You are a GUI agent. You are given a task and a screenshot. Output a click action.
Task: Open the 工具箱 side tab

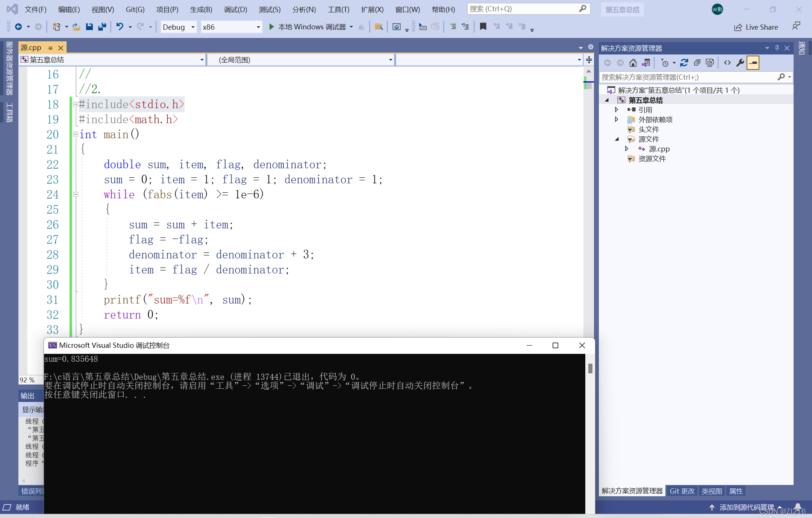[x=9, y=112]
